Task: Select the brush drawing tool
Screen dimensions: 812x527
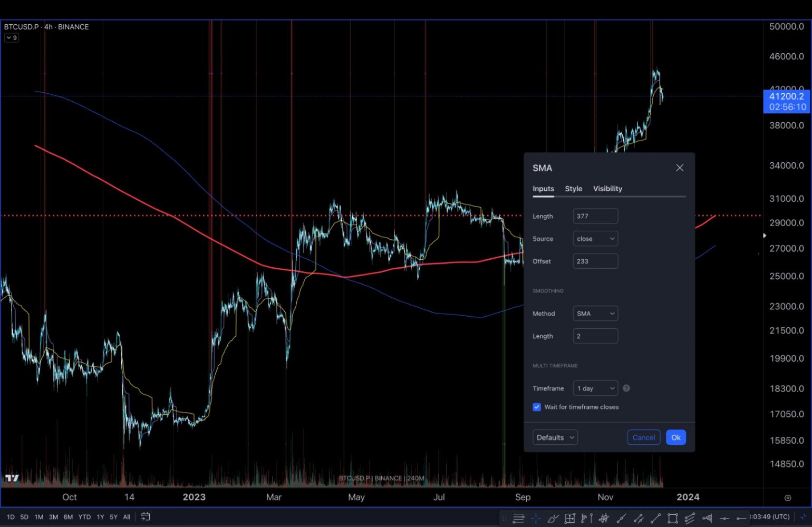Action: pyautogui.click(x=553, y=518)
